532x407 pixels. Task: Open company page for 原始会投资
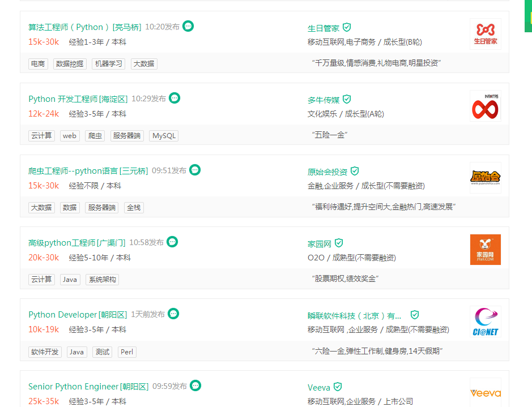point(327,171)
